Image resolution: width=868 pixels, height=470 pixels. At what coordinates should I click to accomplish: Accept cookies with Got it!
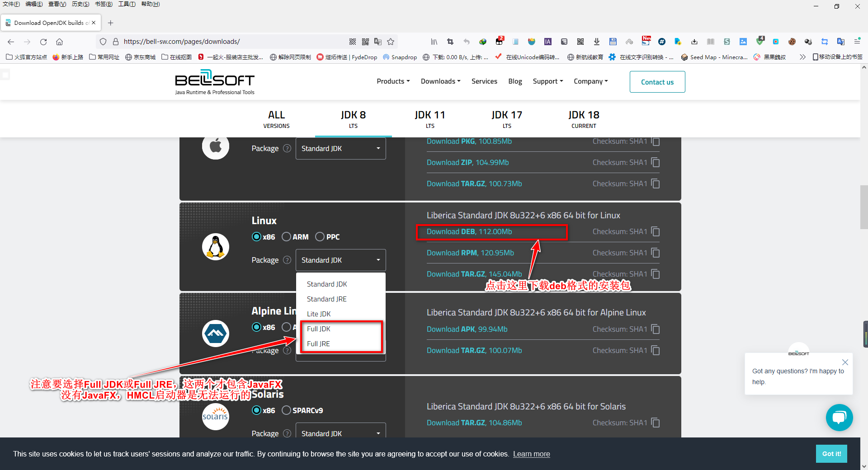[831, 454]
